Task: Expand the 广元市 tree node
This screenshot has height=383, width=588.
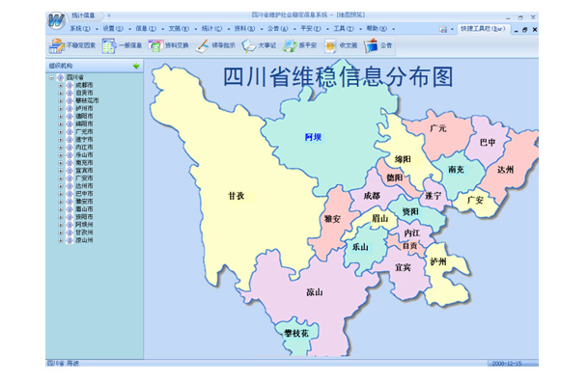Action: coord(61,132)
